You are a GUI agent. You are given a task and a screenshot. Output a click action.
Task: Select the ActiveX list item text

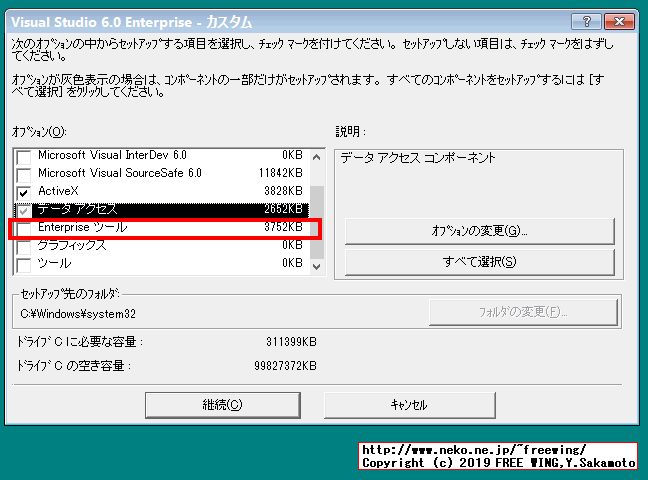pyautogui.click(x=58, y=191)
